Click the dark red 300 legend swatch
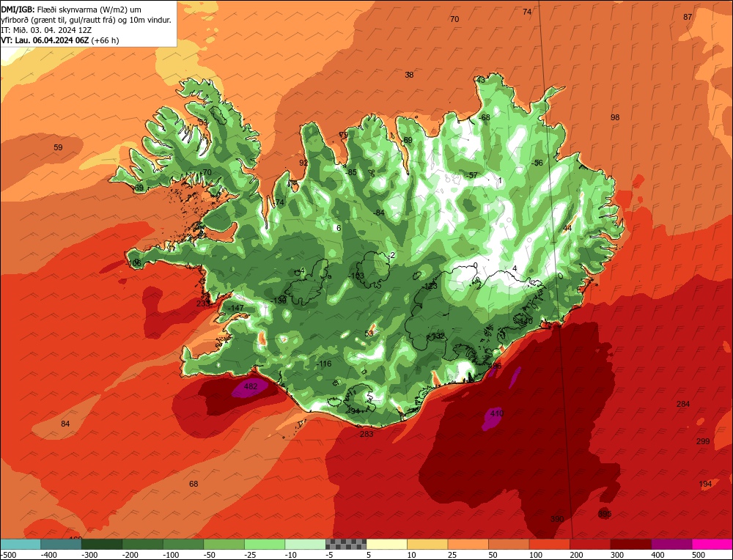Screen dimensions: 733x560 631,545
